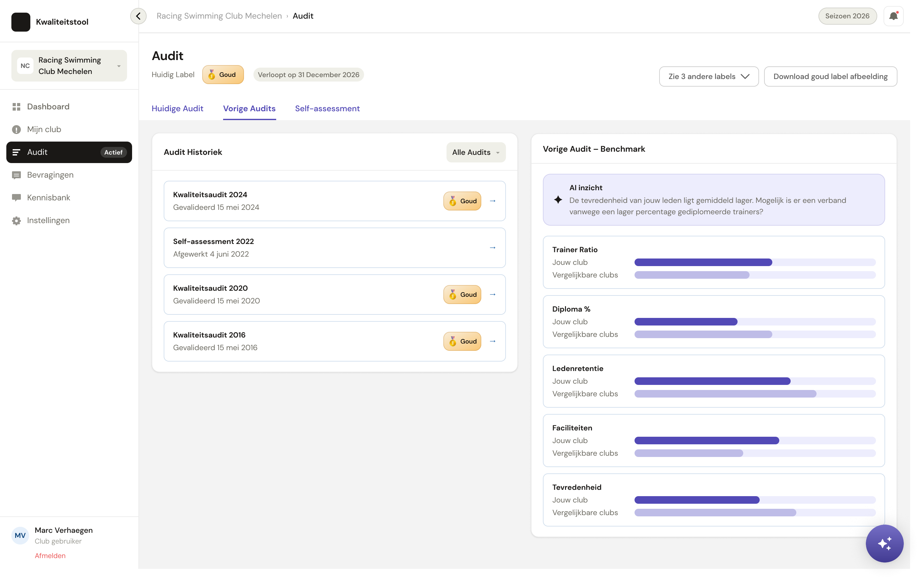Click the Actief badge on Audit item
Screen dimensions: 924x584
click(113, 152)
